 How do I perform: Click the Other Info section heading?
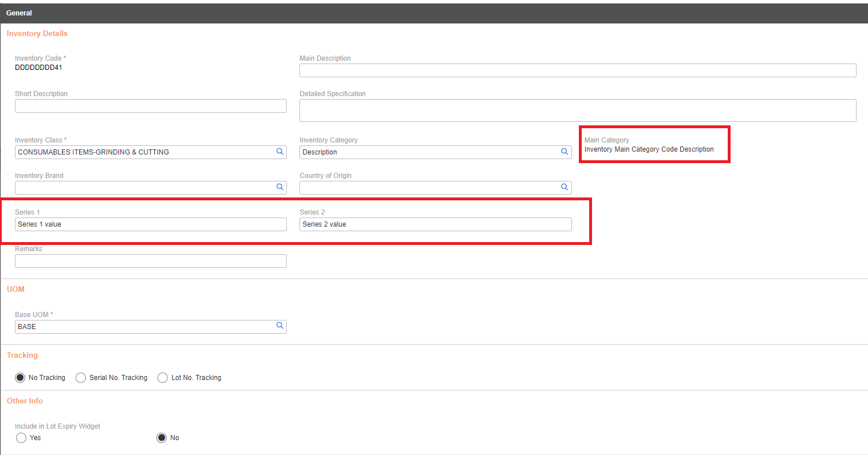click(x=25, y=401)
